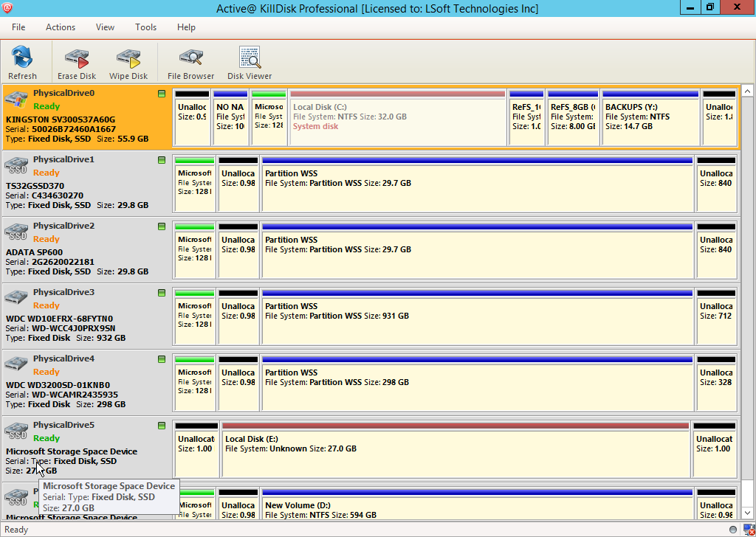This screenshot has width=756, height=537.
Task: Click the vertical scrollbar thumb
Action: pyautogui.click(x=747, y=288)
